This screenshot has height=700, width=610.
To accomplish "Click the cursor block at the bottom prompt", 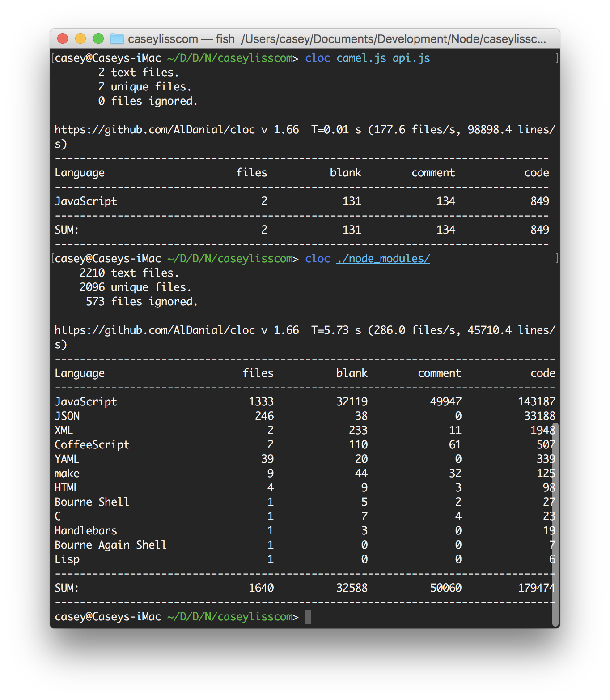I will [x=308, y=617].
